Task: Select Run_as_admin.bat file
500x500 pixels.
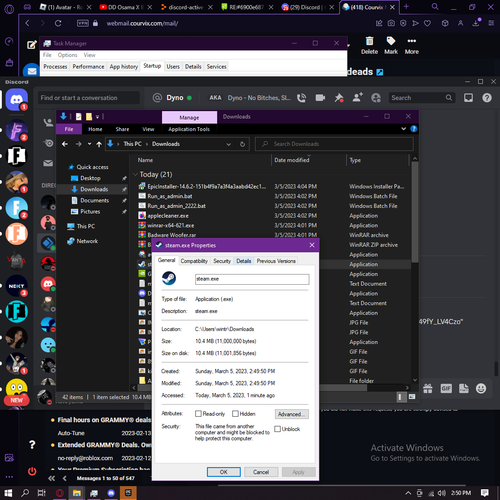Action: click(170, 196)
